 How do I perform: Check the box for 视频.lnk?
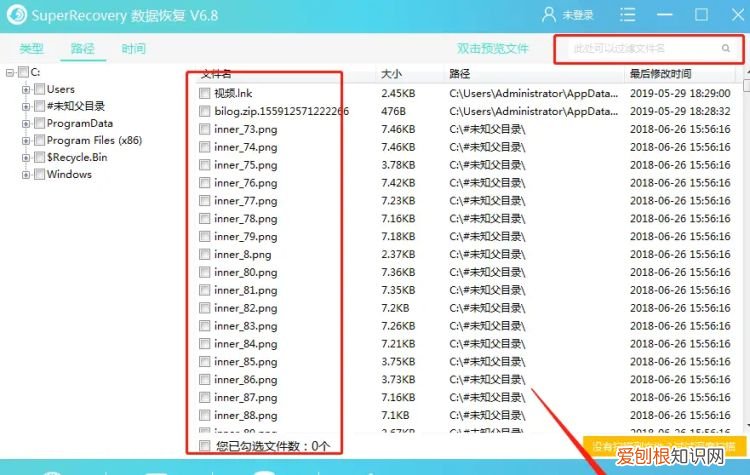click(x=204, y=93)
